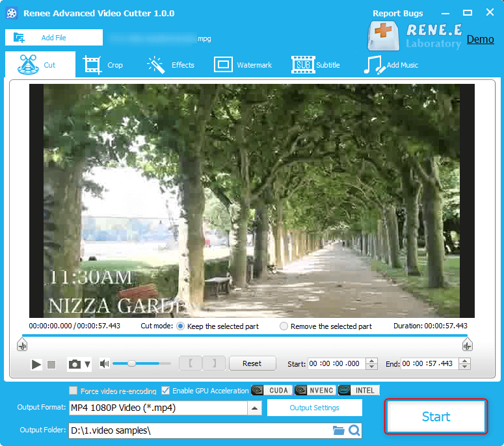This screenshot has width=504, height=446.
Task: Open snapshot options dropdown arrow
Action: click(87, 365)
